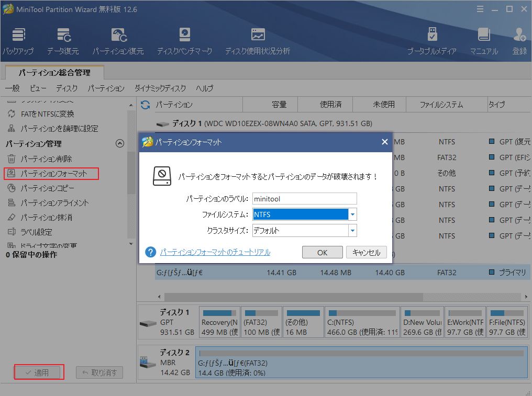Open the バックアップ tool
532x396 pixels.
point(18,39)
